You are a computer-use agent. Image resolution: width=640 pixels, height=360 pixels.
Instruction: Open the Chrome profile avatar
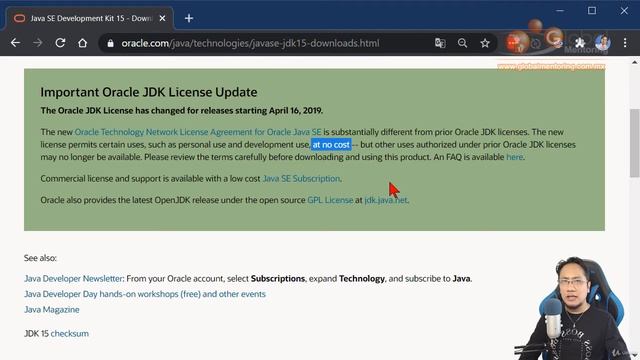click(x=602, y=43)
